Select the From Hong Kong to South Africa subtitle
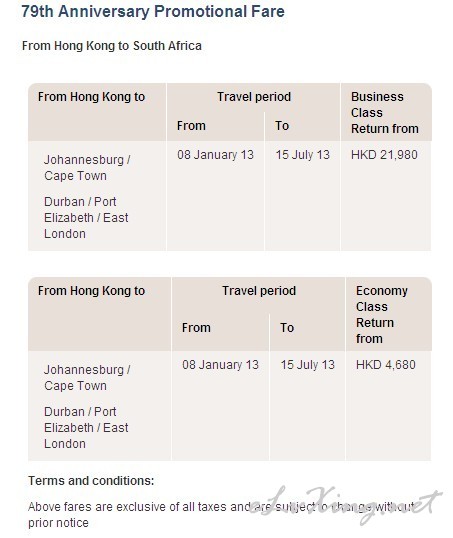 click(x=112, y=46)
